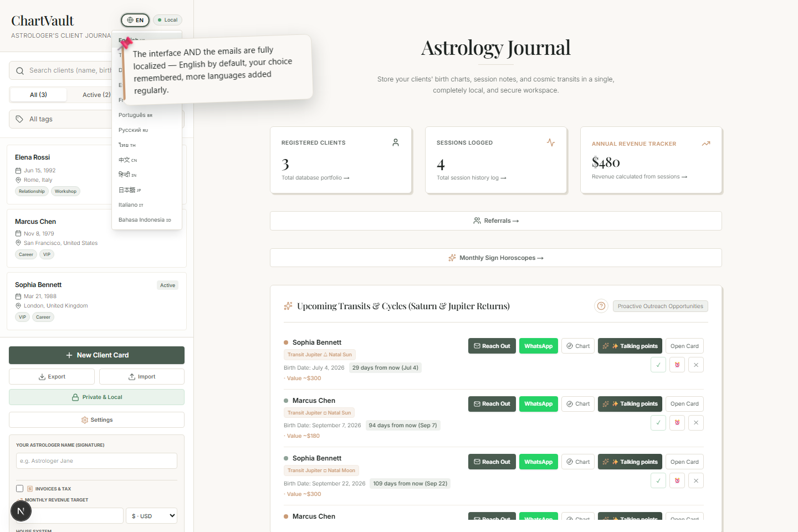Click the help question-mark icon near Proactive Outreach

[601, 306]
